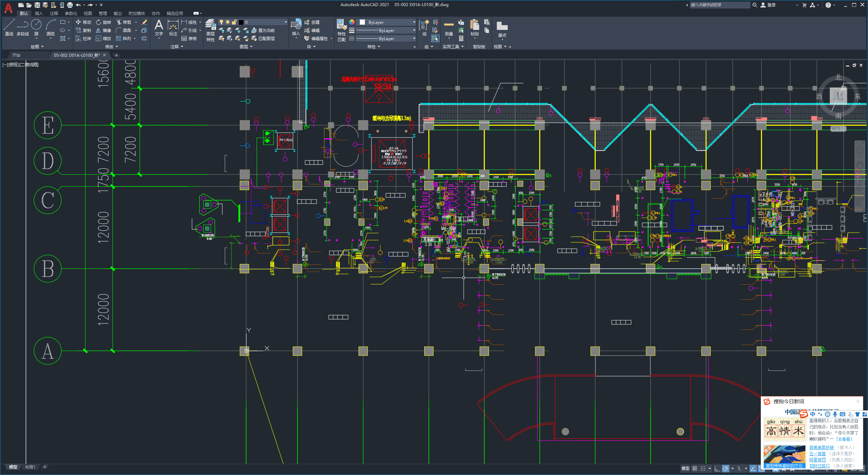Toggle snap mode in the status bar
The height and width of the screenshot is (475, 868).
(703, 469)
